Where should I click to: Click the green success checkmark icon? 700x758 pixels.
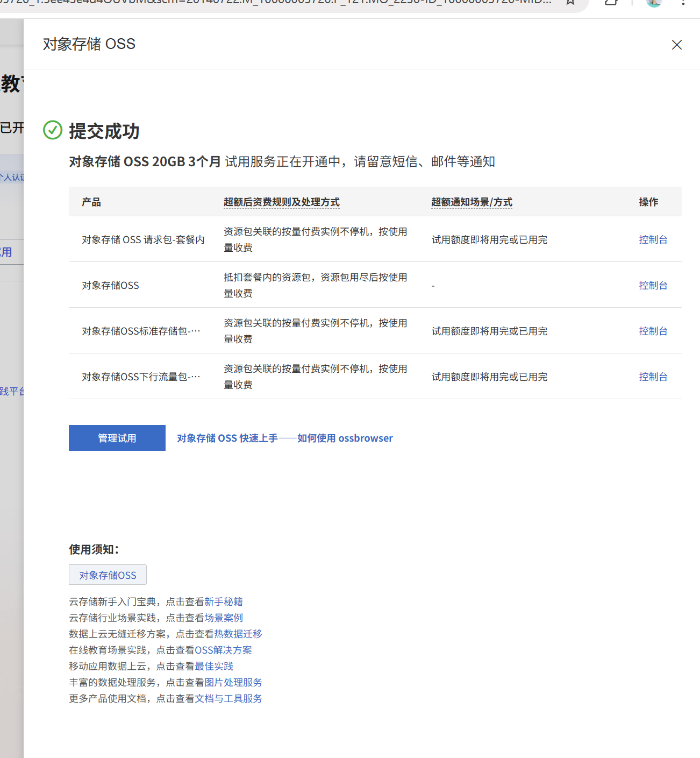point(53,130)
